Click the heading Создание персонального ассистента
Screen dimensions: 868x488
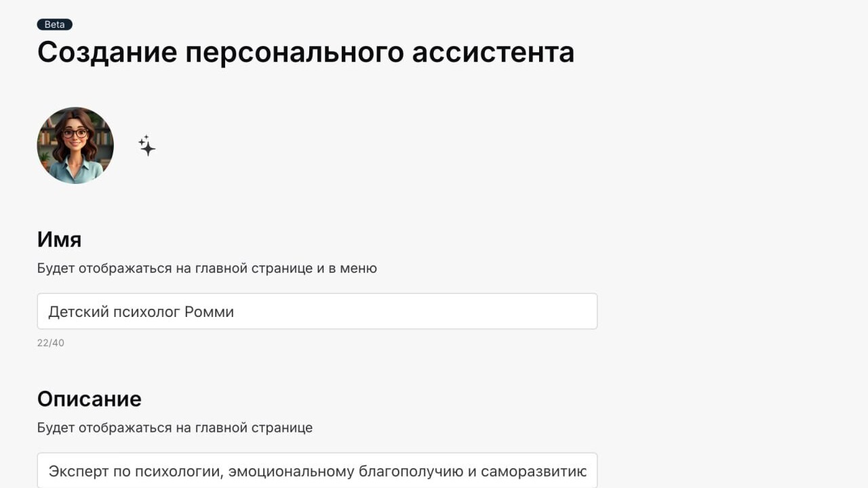click(306, 52)
